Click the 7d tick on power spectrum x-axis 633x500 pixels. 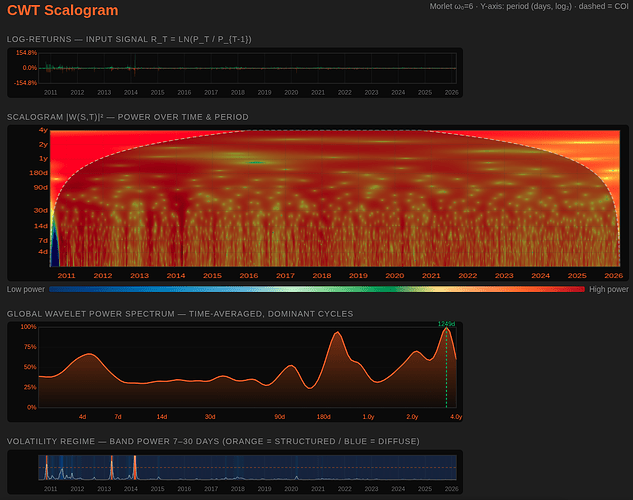pos(118,417)
